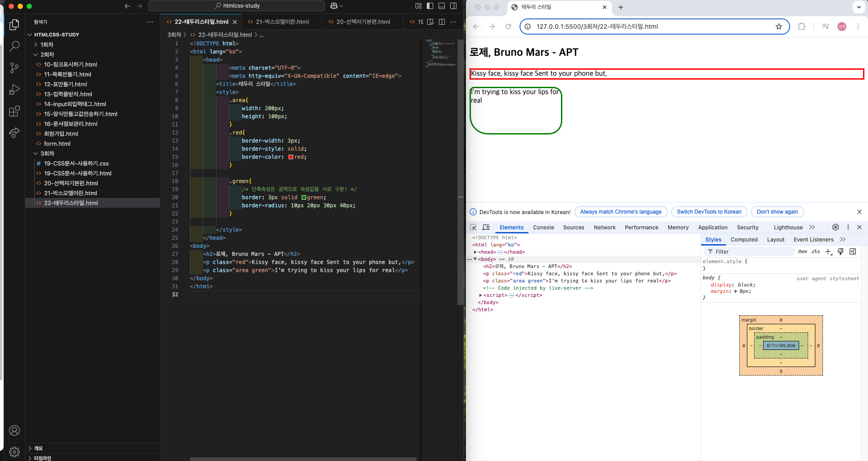Switch to the DevTools Sources tab
Viewport: 868px width, 461px height.
tap(574, 228)
